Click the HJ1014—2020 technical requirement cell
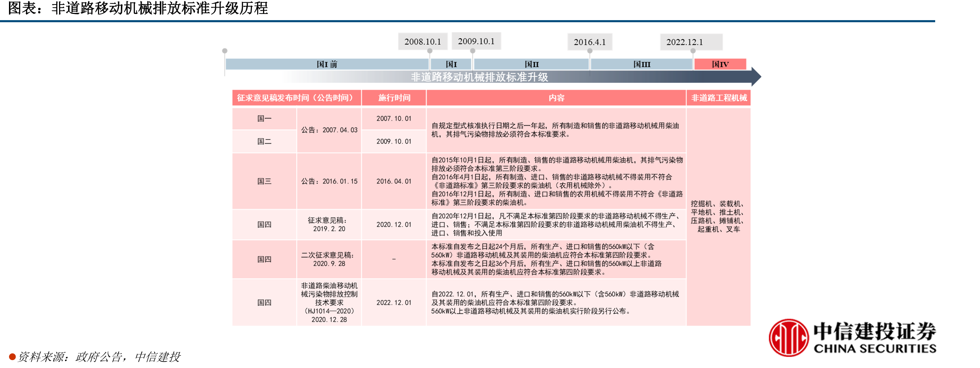 (329, 303)
